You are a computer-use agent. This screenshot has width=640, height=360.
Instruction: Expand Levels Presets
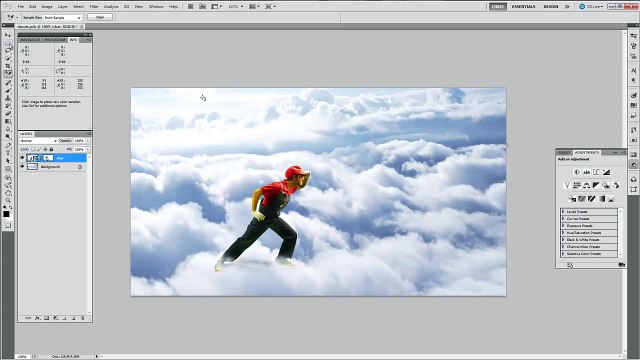point(563,212)
